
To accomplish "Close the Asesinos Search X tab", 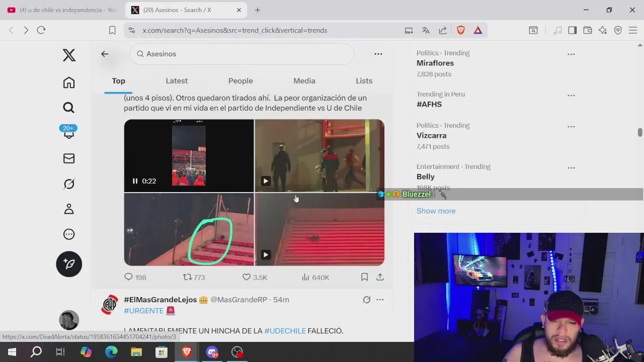I will click(239, 10).
